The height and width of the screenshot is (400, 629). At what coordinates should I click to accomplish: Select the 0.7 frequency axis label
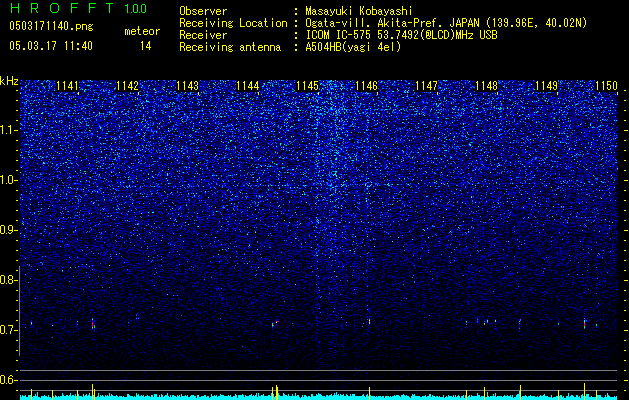9,330
